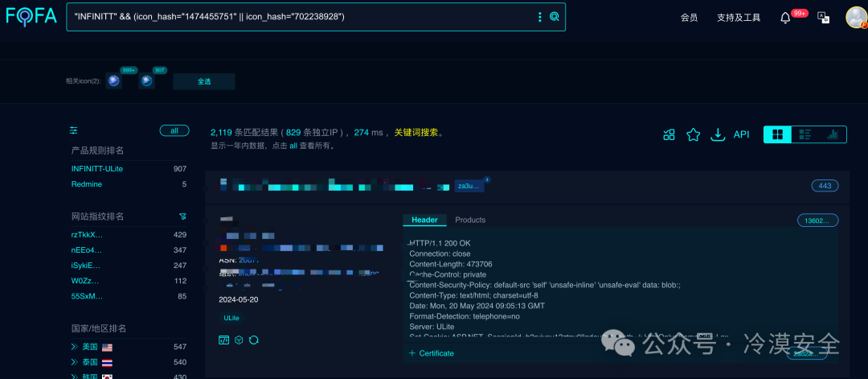
Task: Bookmark this query with the star icon
Action: [693, 134]
